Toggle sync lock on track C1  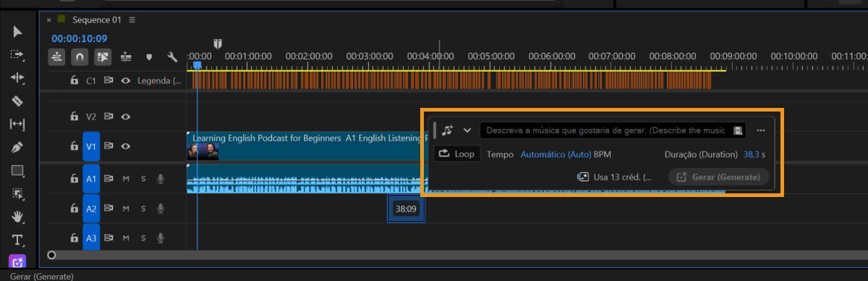109,80
